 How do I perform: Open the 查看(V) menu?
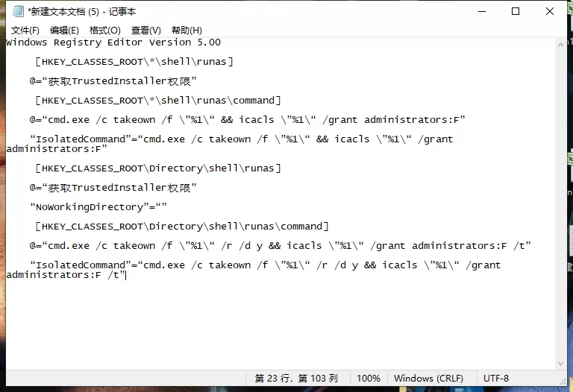click(x=145, y=31)
